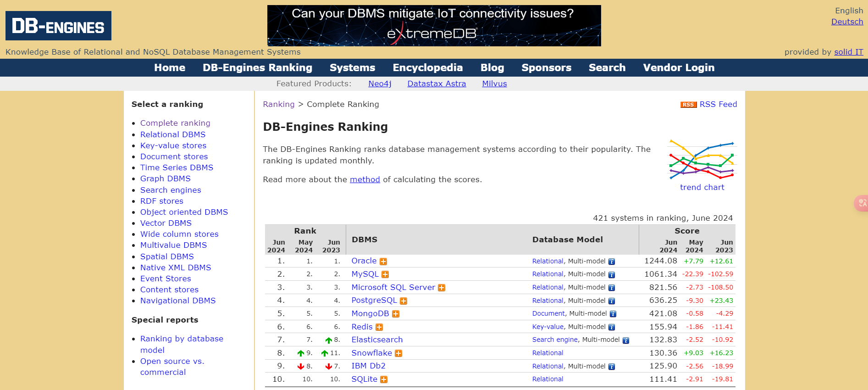This screenshot has width=868, height=390.
Task: Expand PostgreSQL details with plus icon
Action: (404, 301)
